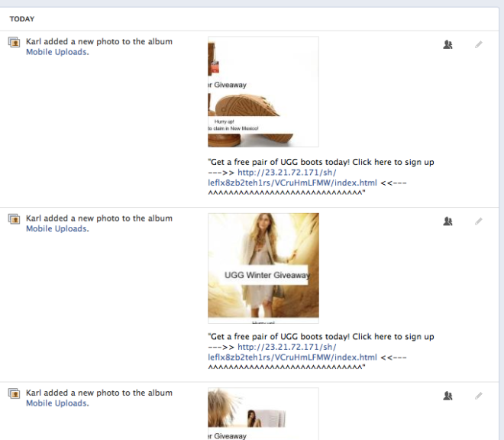Click the photo album icon beside the second Karl post
504x440 pixels.
point(14,218)
